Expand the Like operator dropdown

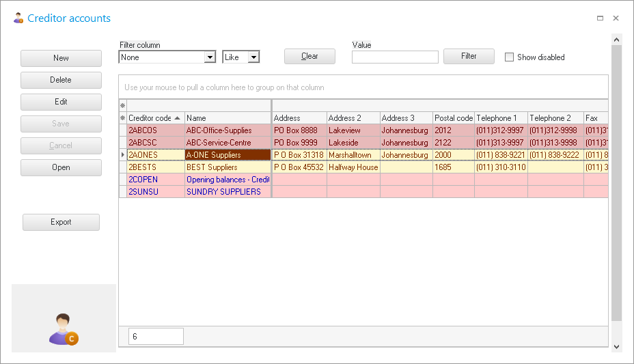point(253,57)
